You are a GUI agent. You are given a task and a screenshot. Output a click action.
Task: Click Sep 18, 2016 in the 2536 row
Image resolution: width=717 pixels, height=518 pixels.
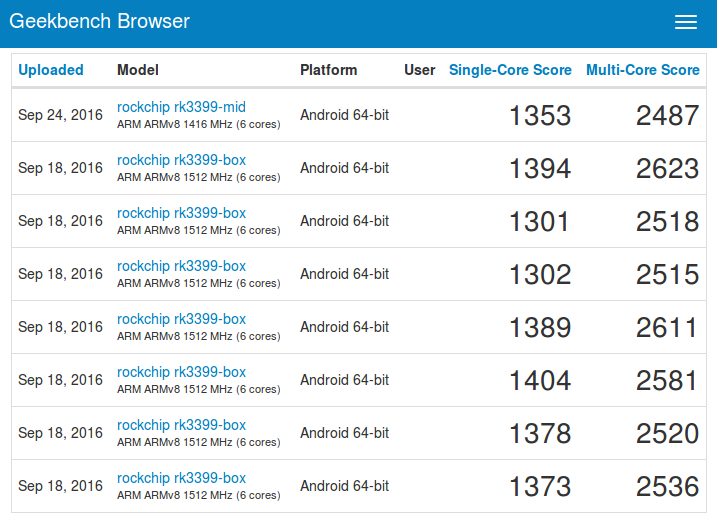click(x=60, y=486)
